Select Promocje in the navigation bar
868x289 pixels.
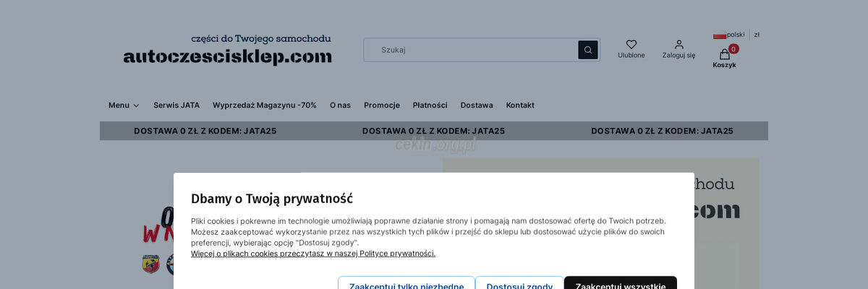(x=382, y=105)
